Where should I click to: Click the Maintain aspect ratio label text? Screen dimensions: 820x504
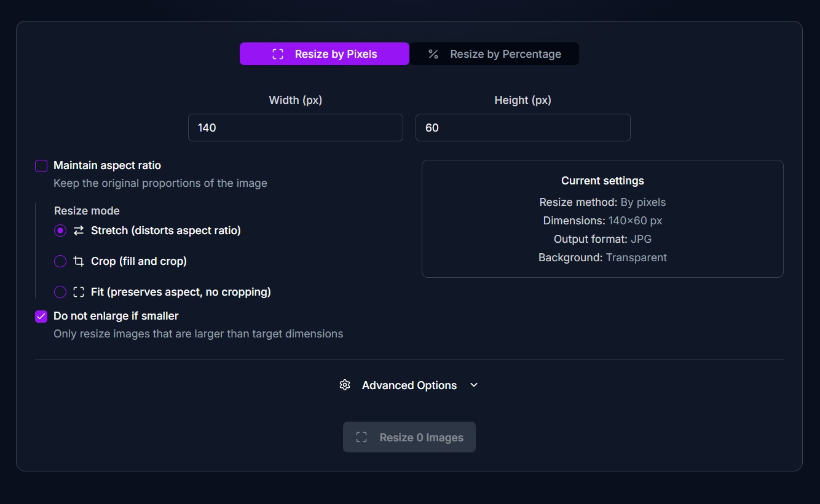point(107,165)
